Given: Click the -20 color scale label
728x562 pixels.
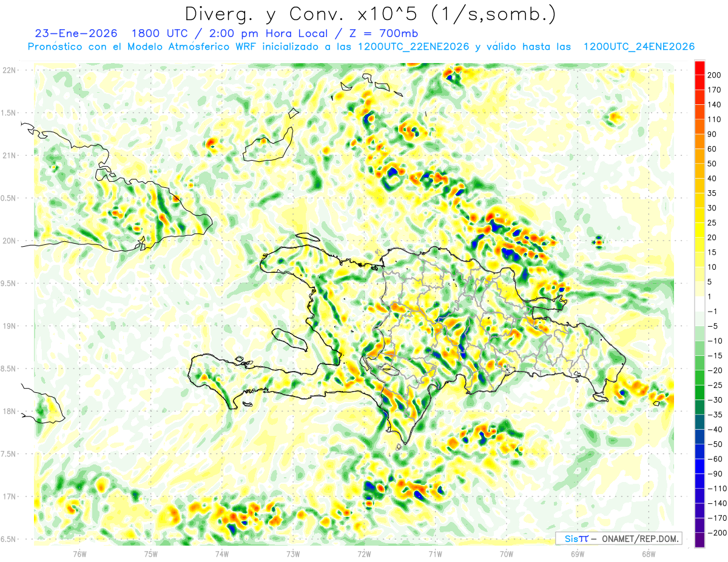Looking at the screenshot, I should (x=714, y=370).
